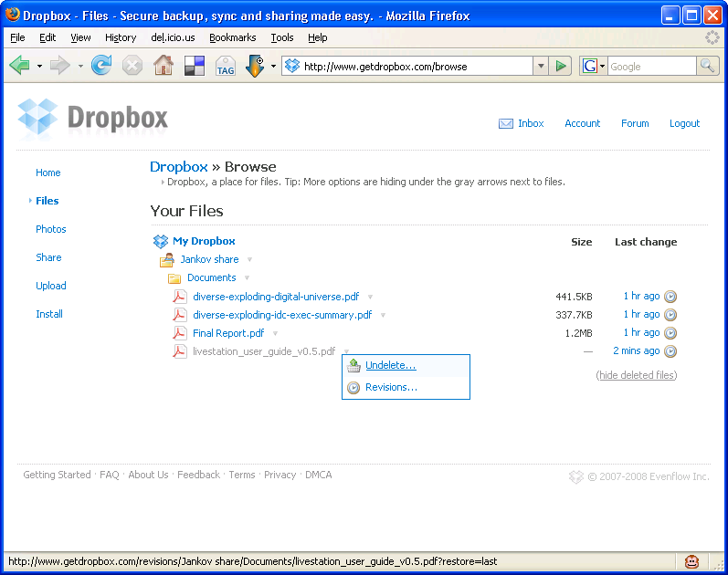Expand the URL bar history dropdown
Viewport: 728px width, 575px height.
(541, 66)
